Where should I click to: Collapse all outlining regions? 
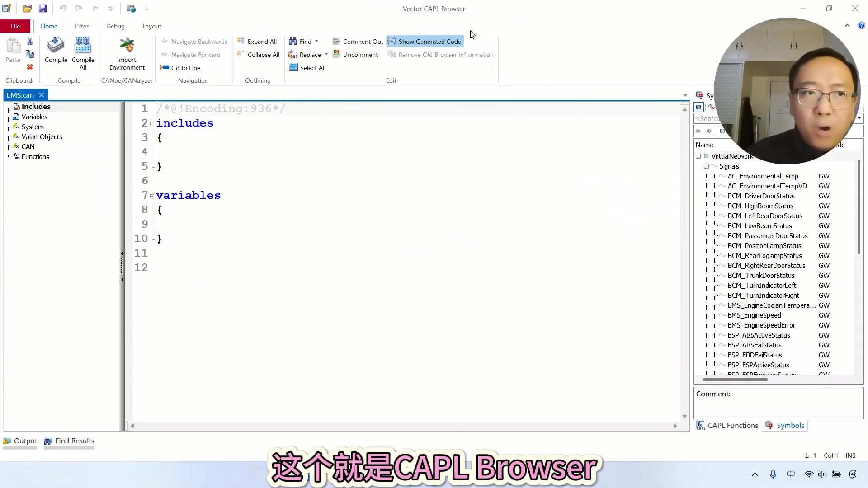(x=258, y=55)
